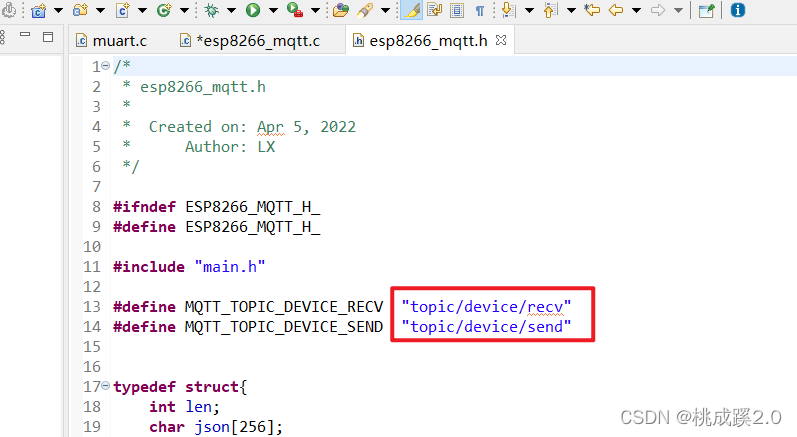Click the Next Annotation down-arrow icon

click(507, 10)
